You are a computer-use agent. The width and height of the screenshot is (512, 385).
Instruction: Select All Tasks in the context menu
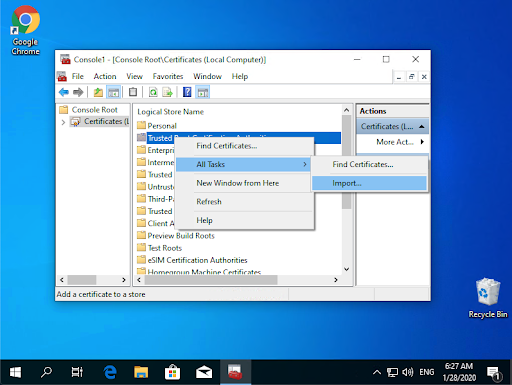click(243, 164)
